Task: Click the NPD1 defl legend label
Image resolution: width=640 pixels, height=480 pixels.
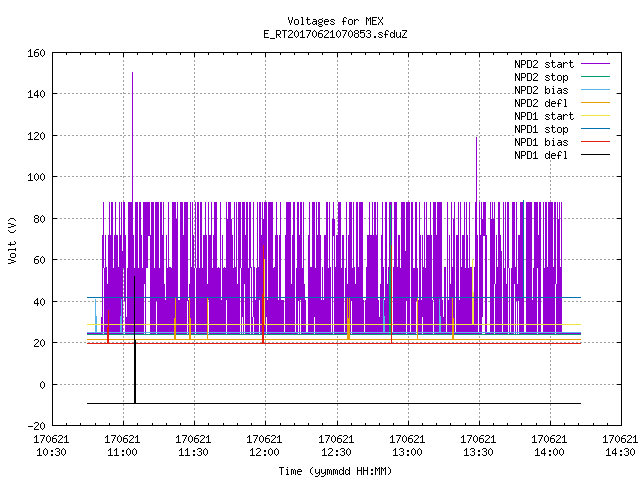Action: point(541,156)
